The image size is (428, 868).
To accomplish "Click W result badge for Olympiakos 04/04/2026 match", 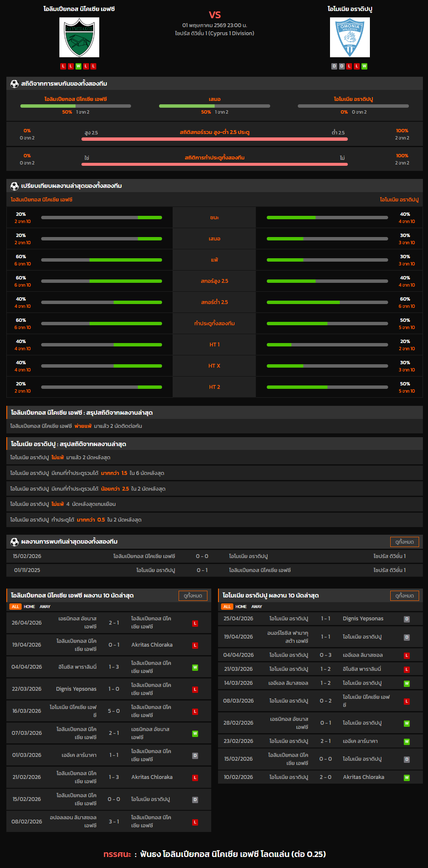I will pyautogui.click(x=195, y=667).
